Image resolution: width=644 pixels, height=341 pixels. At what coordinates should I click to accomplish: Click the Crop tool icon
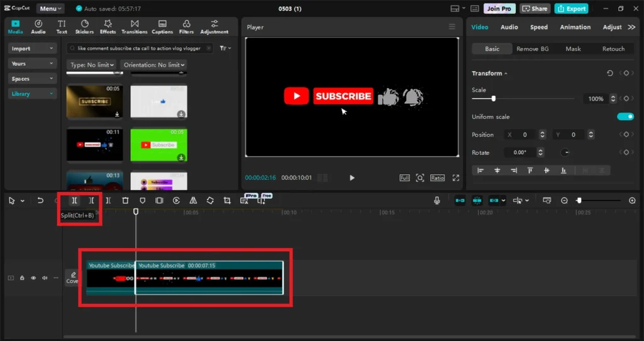point(227,201)
